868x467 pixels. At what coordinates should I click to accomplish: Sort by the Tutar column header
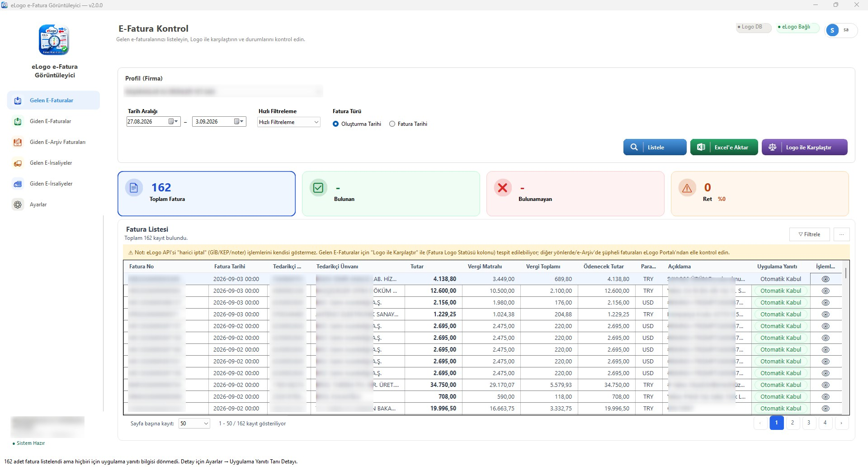[417, 267]
